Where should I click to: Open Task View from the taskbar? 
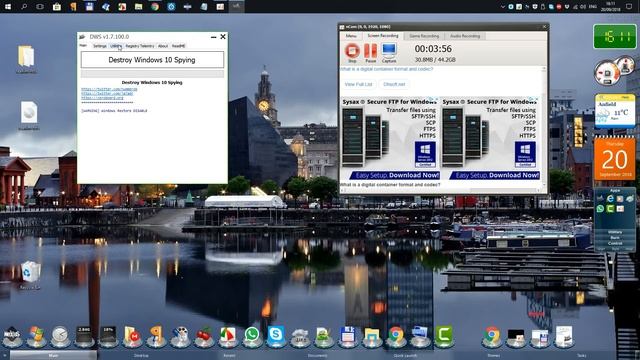click(40, 7)
